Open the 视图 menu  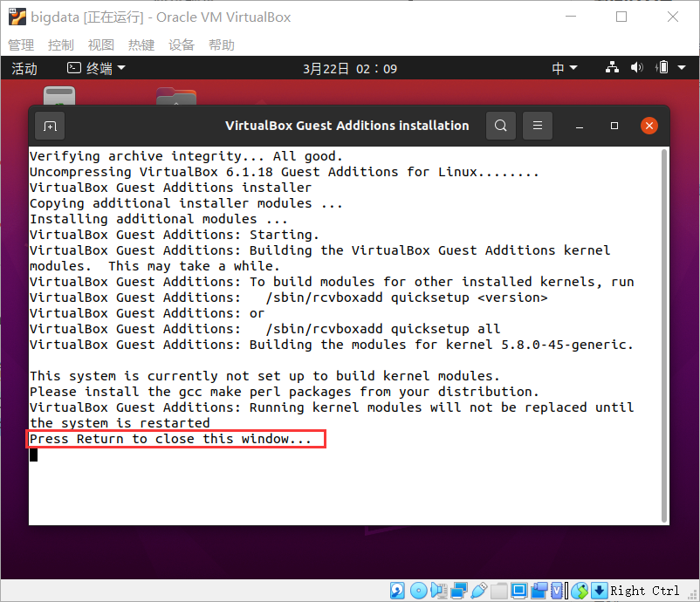pyautogui.click(x=101, y=45)
